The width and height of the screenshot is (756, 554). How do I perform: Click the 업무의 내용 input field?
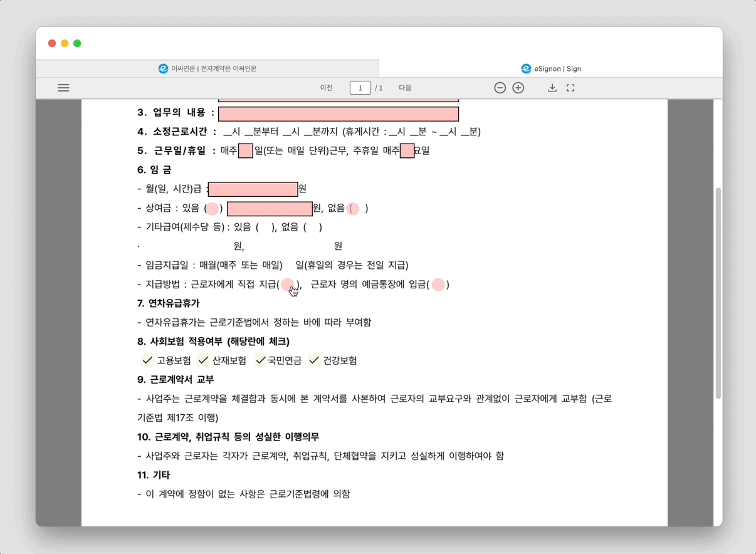pyautogui.click(x=339, y=113)
